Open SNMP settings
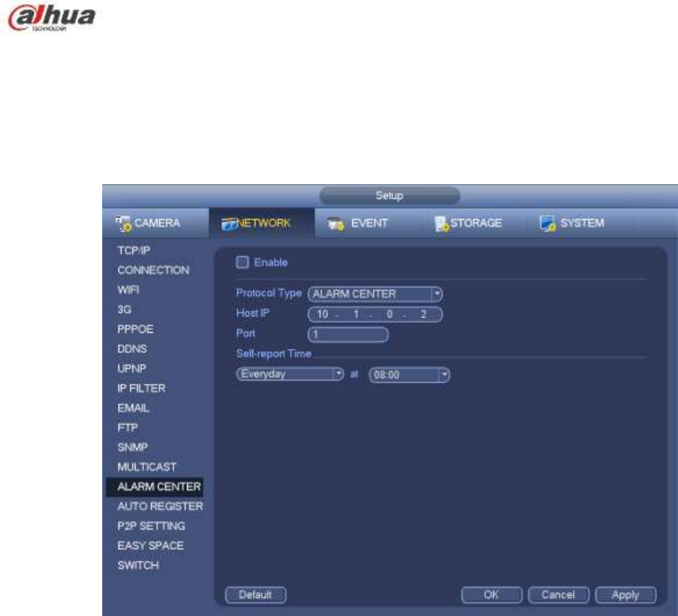Screen dimensions: 678x616 [x=132, y=447]
